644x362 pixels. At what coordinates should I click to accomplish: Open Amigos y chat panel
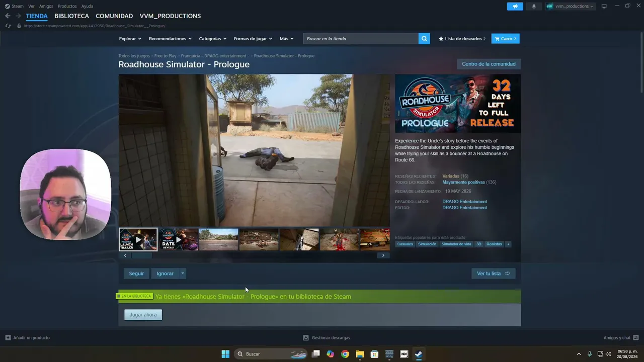621,338
